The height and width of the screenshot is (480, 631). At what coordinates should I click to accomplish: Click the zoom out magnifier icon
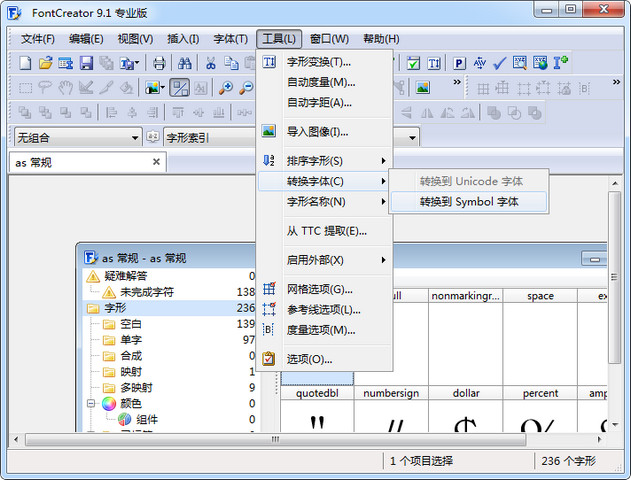(246, 87)
